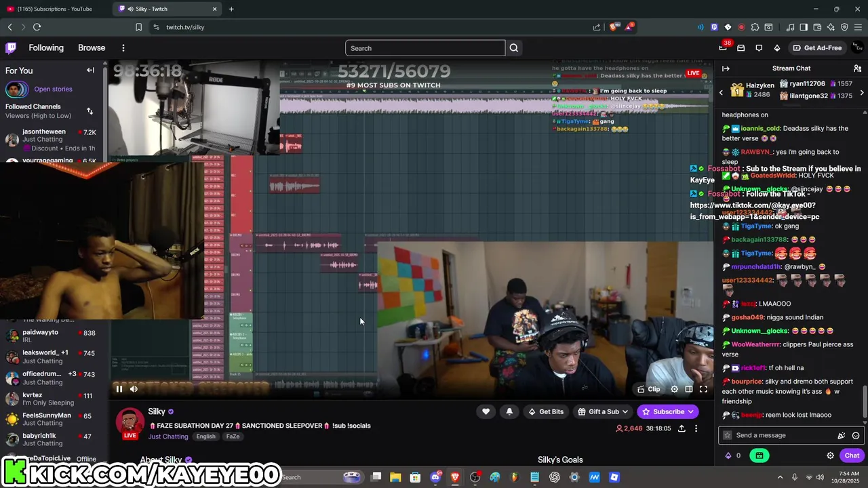Open the Twitch whispers inbox icon
The height and width of the screenshot is (488, 868).
[741, 48]
